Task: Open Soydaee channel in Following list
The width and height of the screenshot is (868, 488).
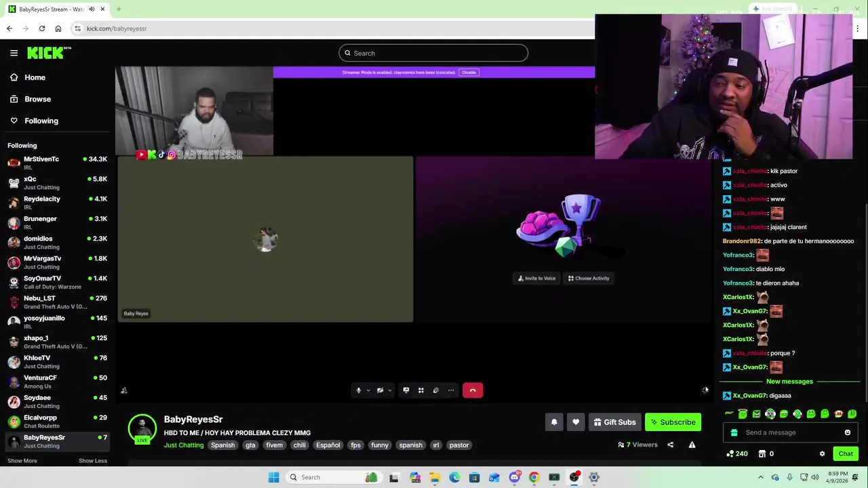Action: [x=57, y=401]
